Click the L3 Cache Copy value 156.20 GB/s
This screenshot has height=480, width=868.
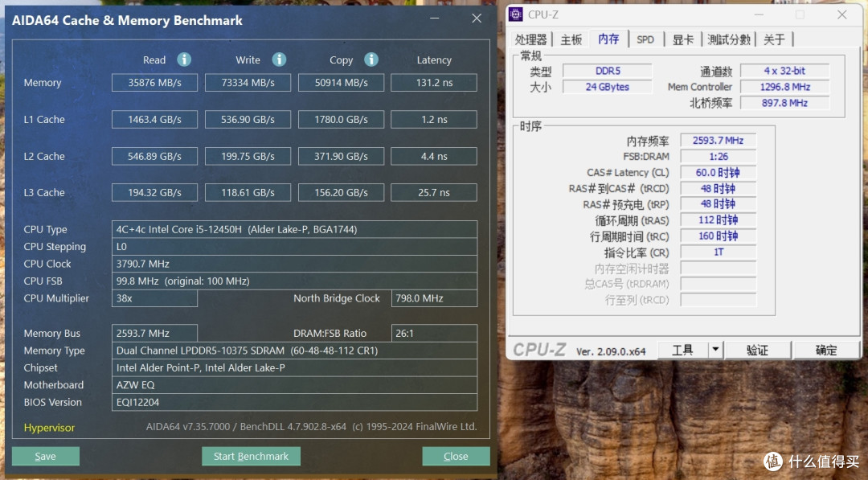[341, 193]
